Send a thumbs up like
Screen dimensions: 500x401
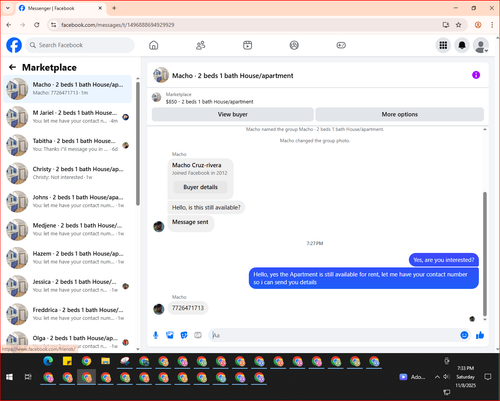pos(480,335)
